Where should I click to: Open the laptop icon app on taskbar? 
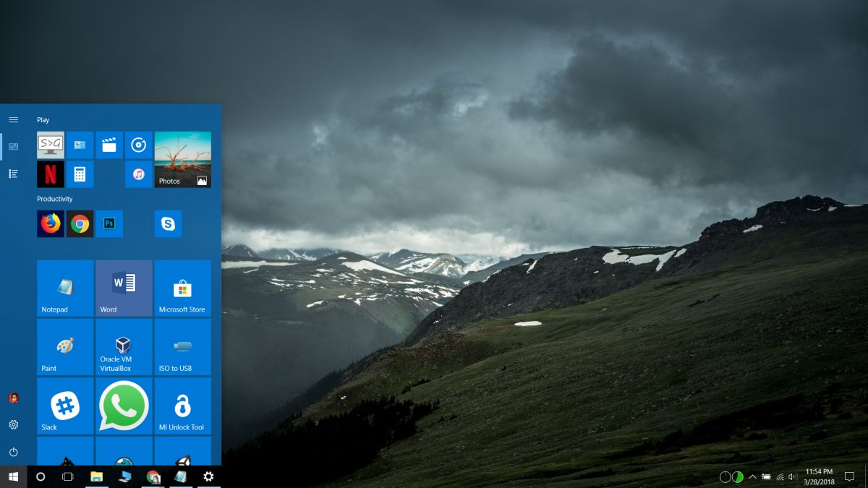(x=124, y=476)
